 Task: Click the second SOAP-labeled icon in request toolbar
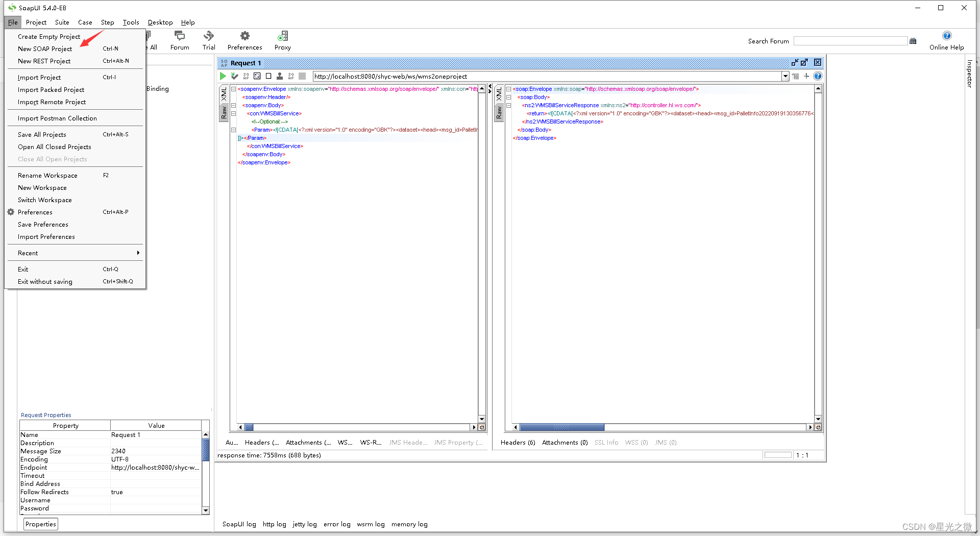291,76
